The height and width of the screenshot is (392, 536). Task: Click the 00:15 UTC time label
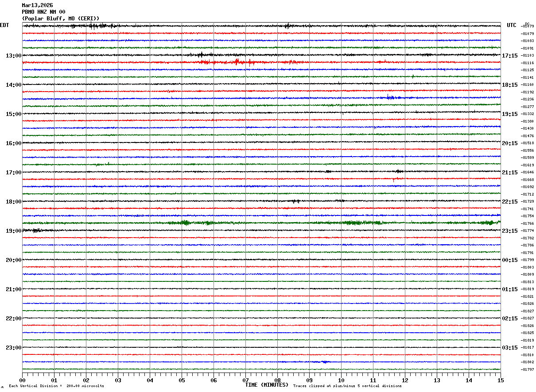[x=510, y=260]
